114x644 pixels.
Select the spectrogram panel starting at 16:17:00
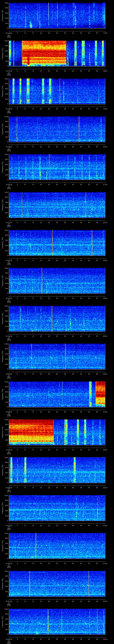tap(57, 53)
